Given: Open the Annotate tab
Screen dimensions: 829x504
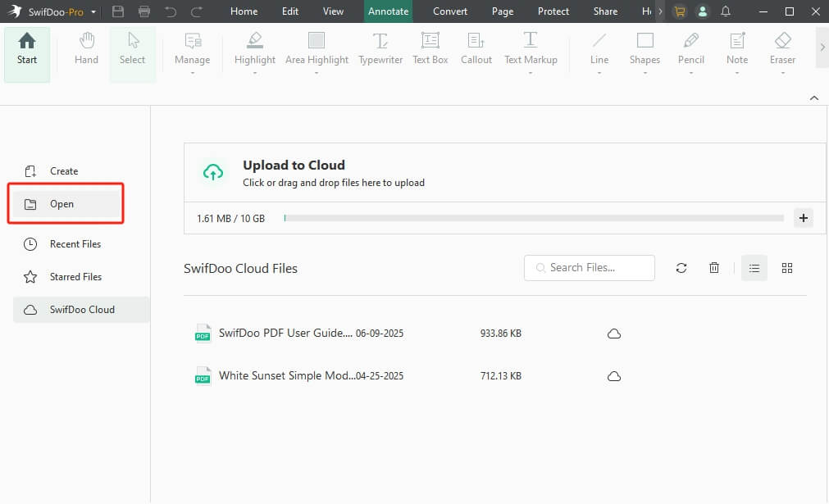Looking at the screenshot, I should [x=388, y=11].
